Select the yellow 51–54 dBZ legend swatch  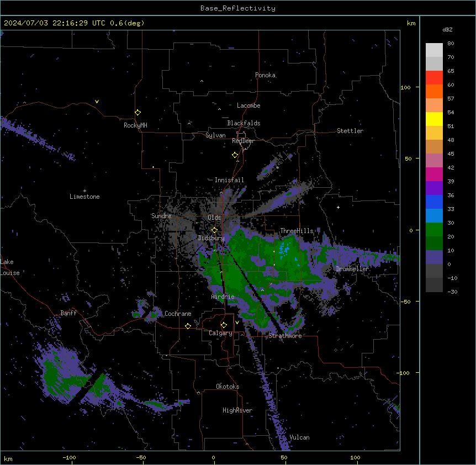click(x=434, y=119)
